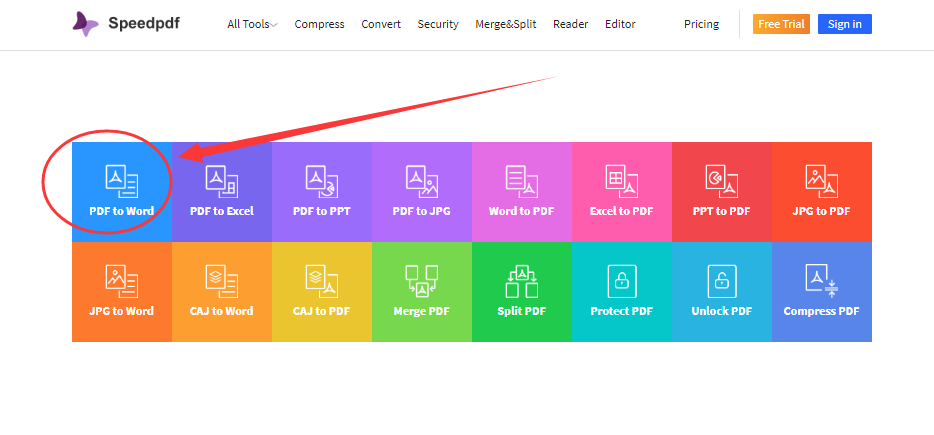Click the orange Free Trial button
This screenshot has width=934, height=435.
pos(782,24)
